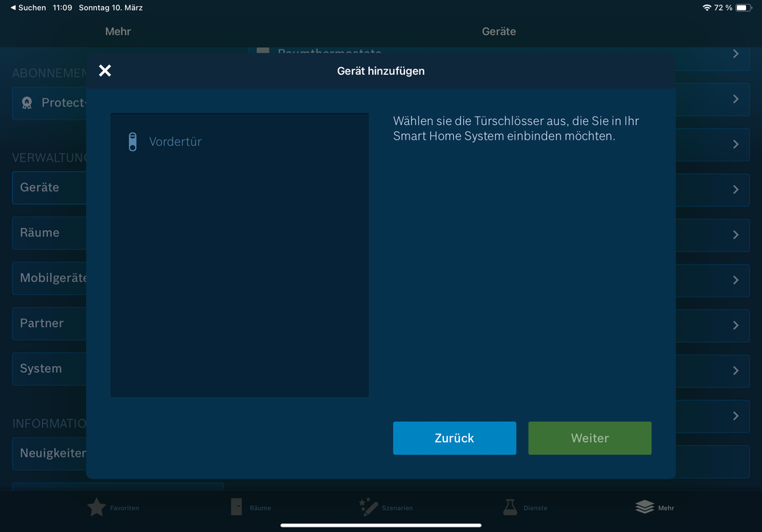Open Neuigkeiten under Information

point(50,453)
